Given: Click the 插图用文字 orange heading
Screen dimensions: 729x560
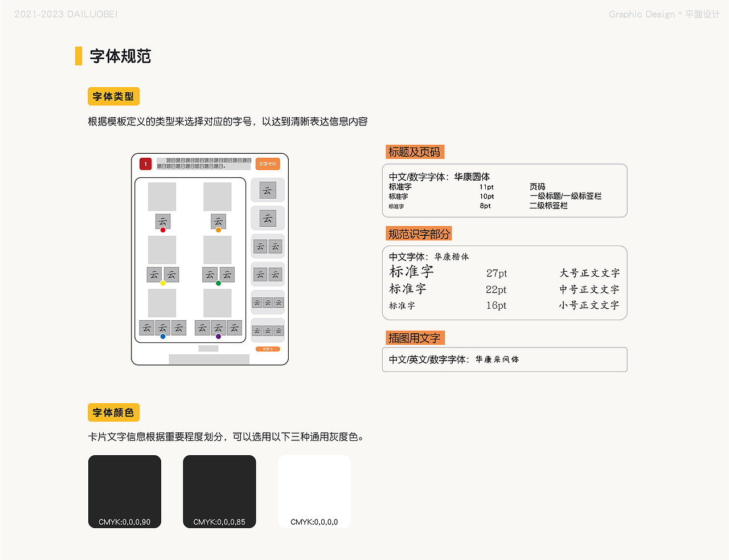Looking at the screenshot, I should 415,338.
